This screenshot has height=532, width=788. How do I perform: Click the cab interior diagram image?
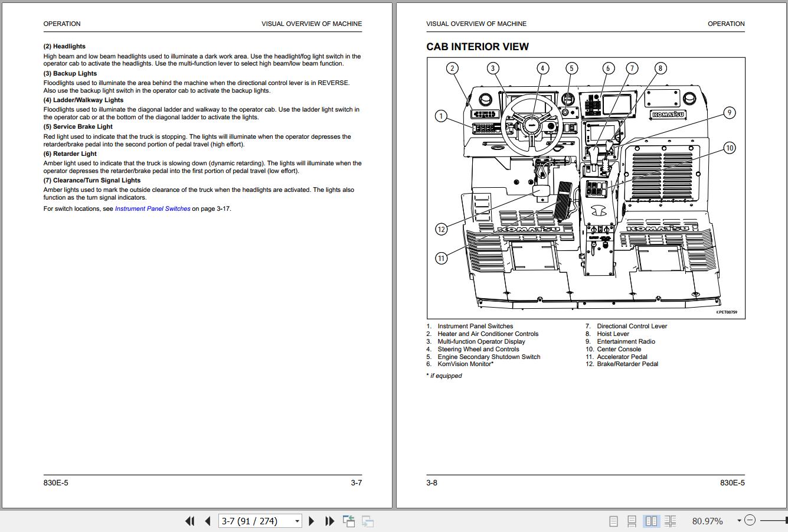pos(586,188)
